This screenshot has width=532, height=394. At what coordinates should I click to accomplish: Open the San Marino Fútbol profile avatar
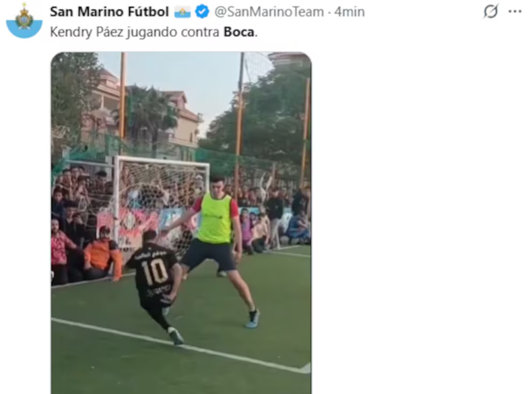(24, 21)
